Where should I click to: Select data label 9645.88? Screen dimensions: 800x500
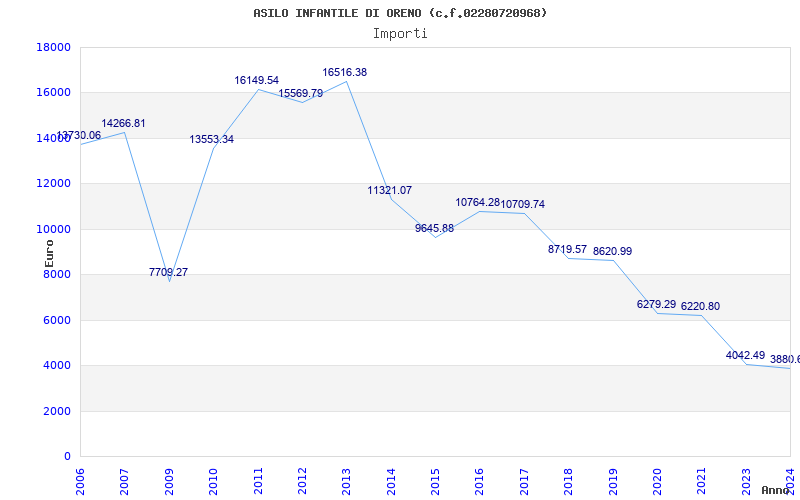point(434,229)
